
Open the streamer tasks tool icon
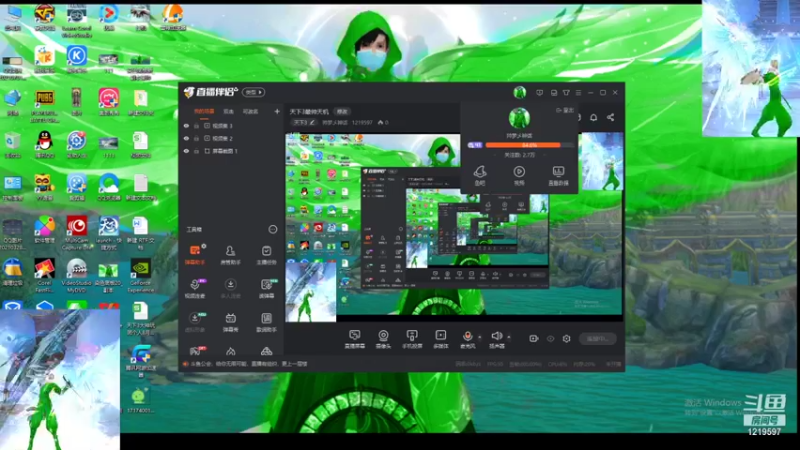pyautogui.click(x=266, y=254)
